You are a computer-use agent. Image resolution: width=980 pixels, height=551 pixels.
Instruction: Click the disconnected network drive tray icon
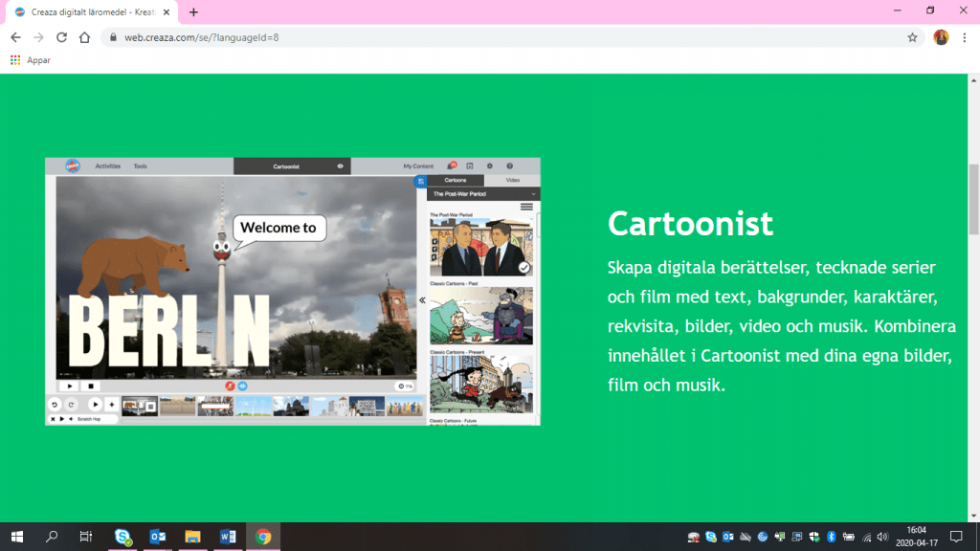pyautogui.click(x=694, y=538)
